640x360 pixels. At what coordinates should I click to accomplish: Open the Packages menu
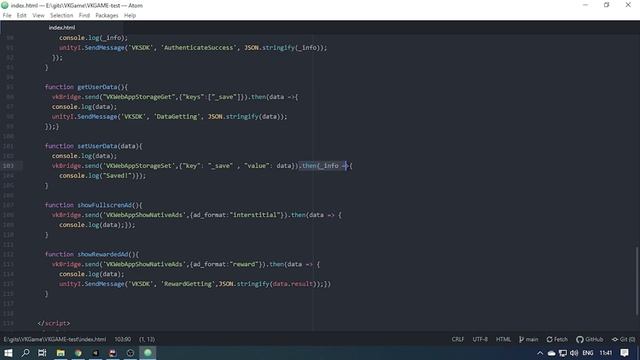(107, 16)
